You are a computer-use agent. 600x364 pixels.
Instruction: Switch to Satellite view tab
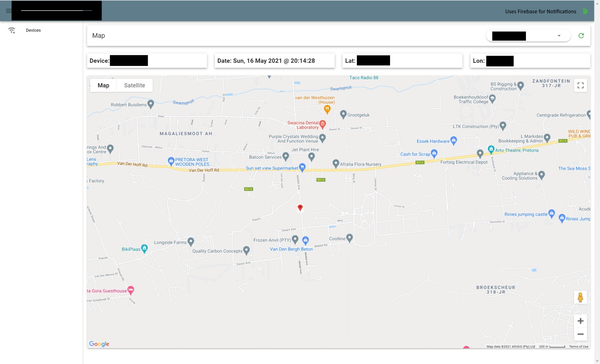pyautogui.click(x=134, y=85)
